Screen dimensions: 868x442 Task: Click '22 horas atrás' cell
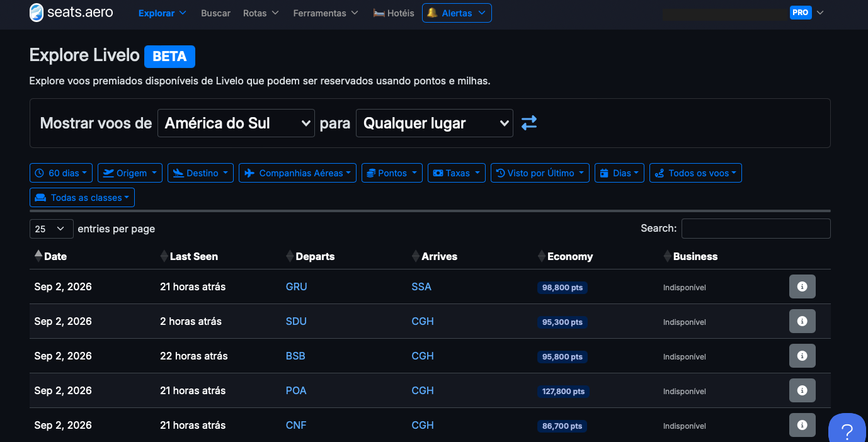click(194, 356)
